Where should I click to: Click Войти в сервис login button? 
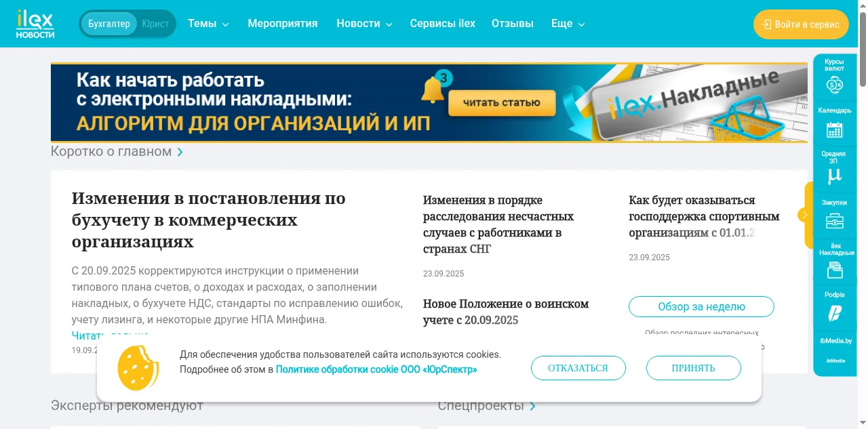[x=801, y=24]
